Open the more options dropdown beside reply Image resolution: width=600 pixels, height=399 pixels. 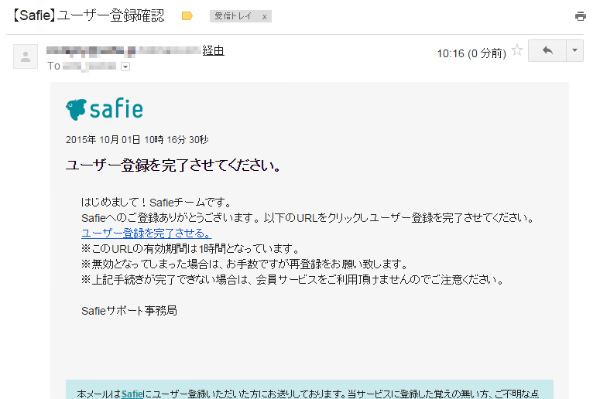click(575, 50)
